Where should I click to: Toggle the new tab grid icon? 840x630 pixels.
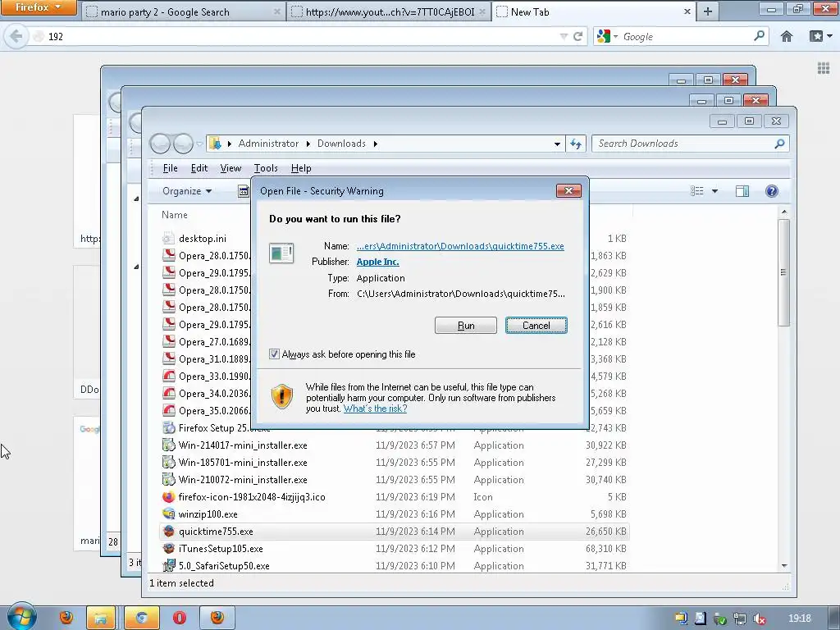(824, 68)
